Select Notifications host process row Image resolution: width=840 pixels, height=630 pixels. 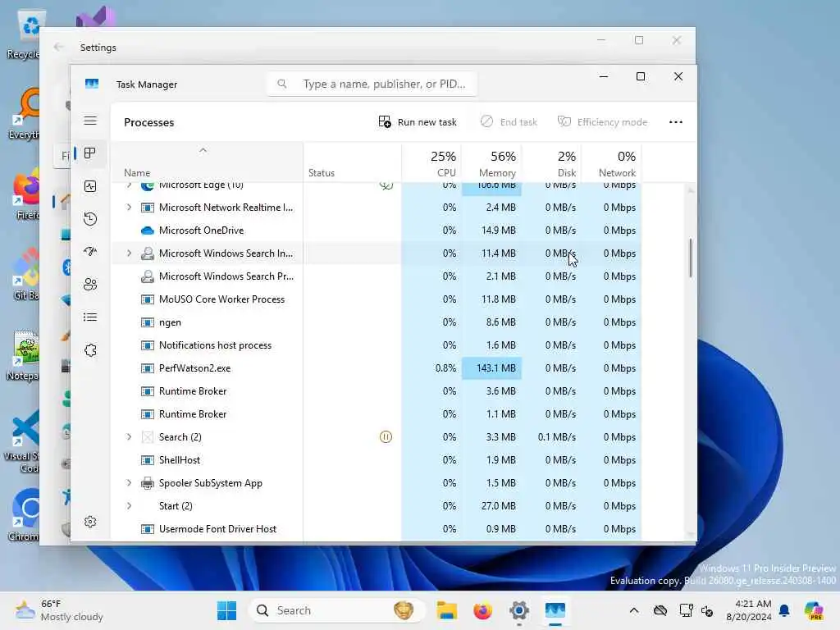(x=376, y=345)
